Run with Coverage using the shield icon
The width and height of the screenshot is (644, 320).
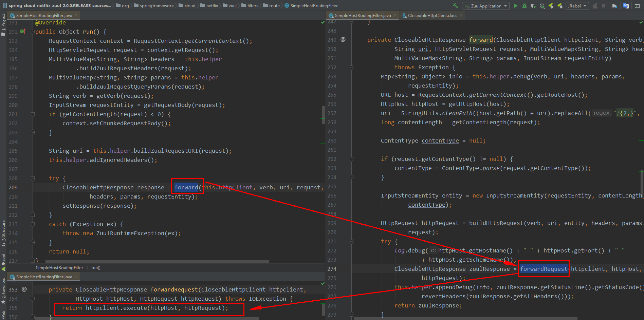coord(533,6)
